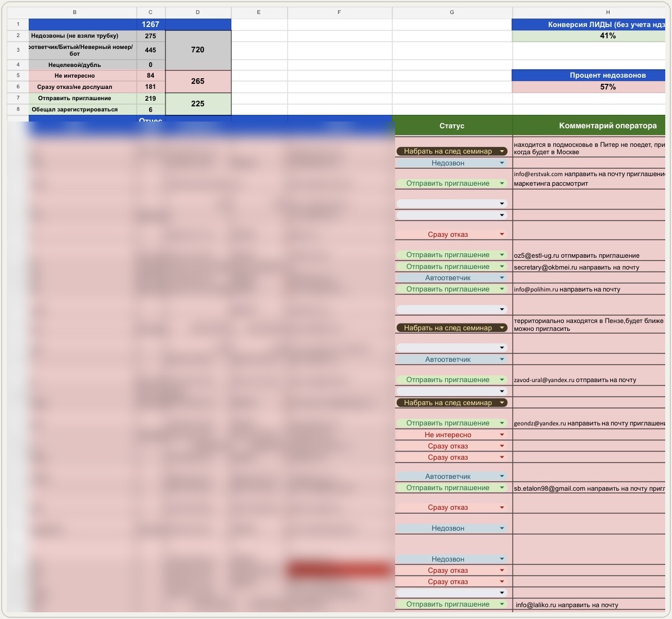Screen dimensions: 672x619
Task: Open the bottom 'Отправить приглашение' status dropdown
Action: click(452, 604)
